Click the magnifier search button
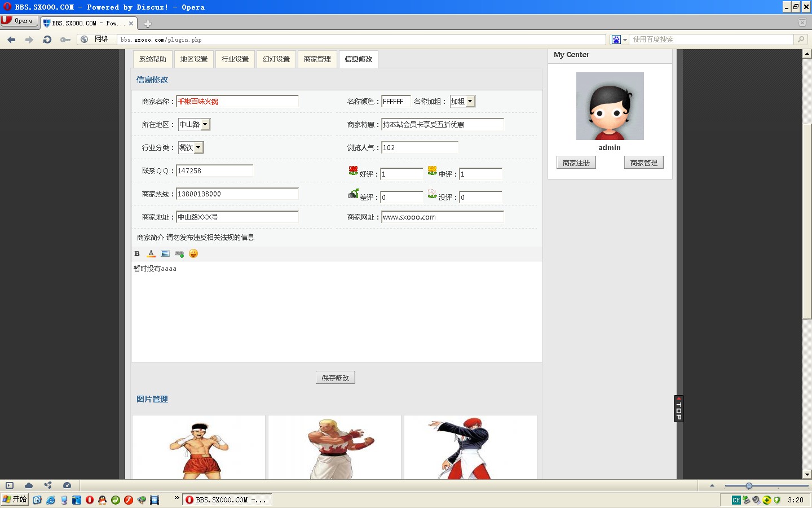The image size is (812, 508). point(801,40)
